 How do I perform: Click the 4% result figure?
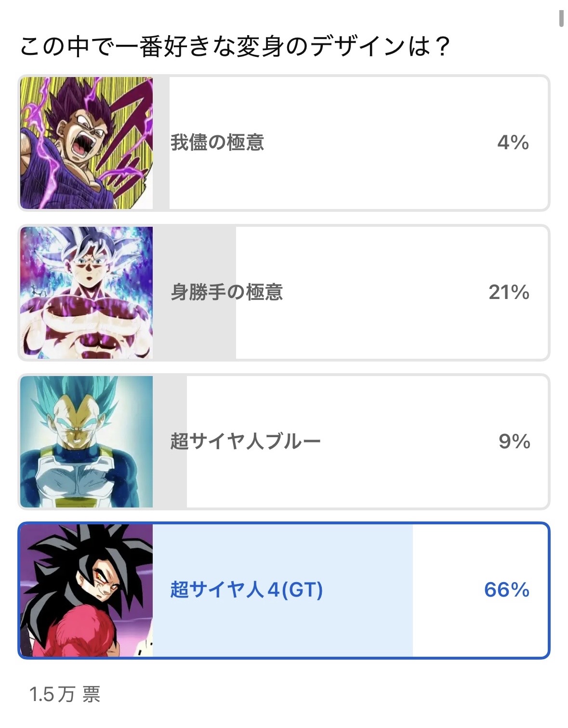(513, 143)
